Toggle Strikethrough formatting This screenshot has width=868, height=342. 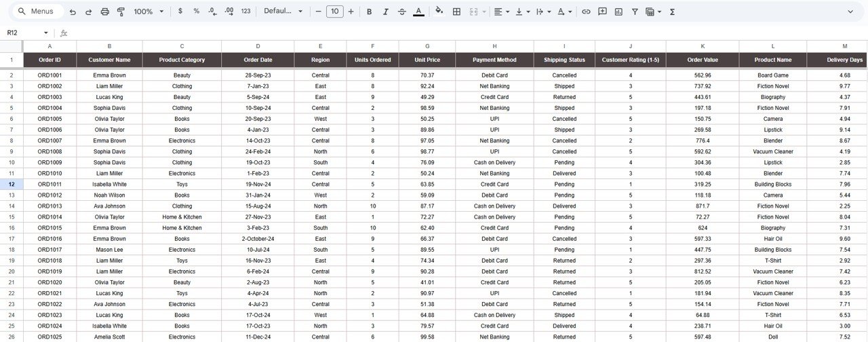(402, 12)
